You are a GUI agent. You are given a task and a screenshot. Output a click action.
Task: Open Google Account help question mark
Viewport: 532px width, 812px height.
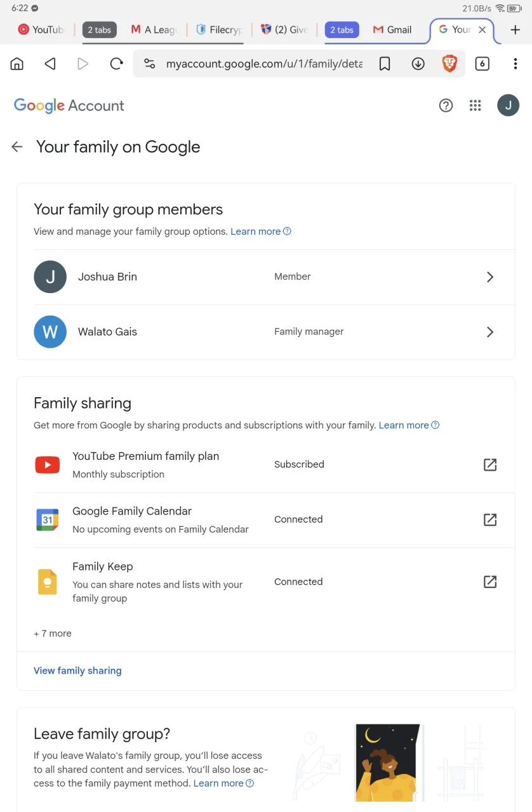pos(446,106)
